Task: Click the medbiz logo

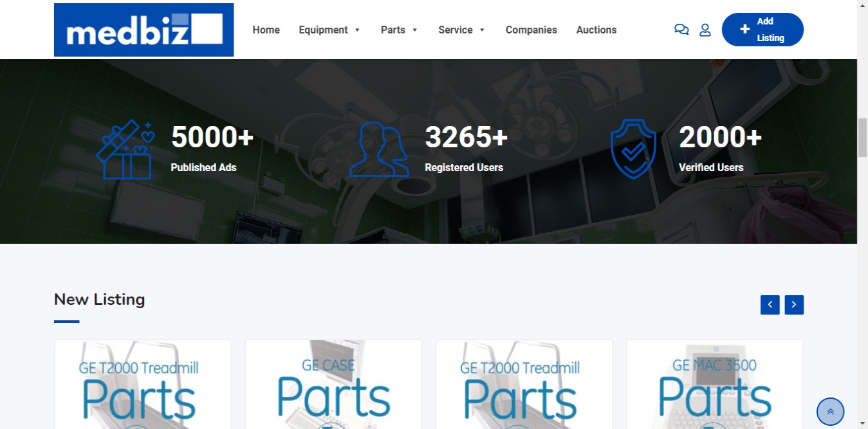Action: [143, 30]
